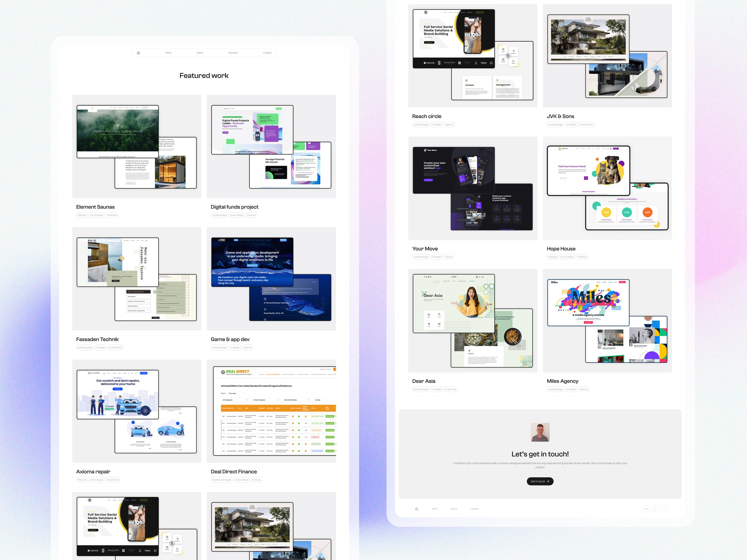Open the Telegram social icon in footer
The width and height of the screenshot is (747, 560).
[665, 509]
